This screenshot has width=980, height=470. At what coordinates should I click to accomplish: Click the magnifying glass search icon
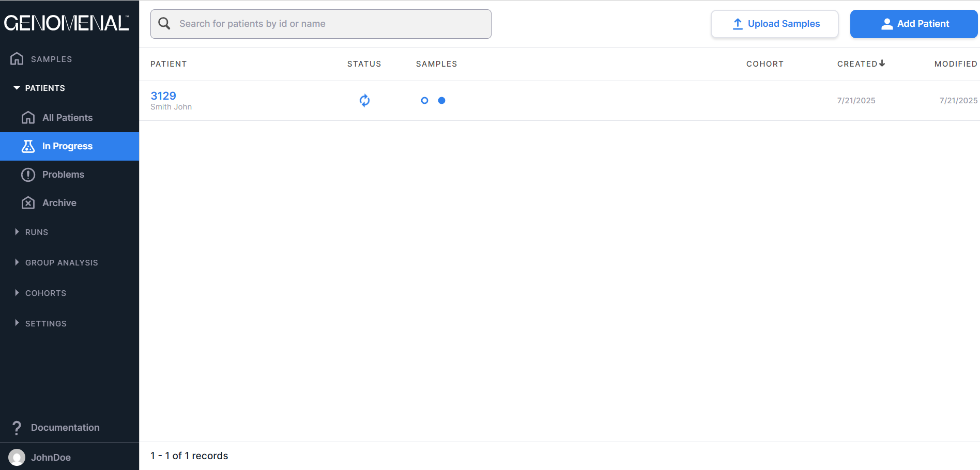(x=164, y=24)
